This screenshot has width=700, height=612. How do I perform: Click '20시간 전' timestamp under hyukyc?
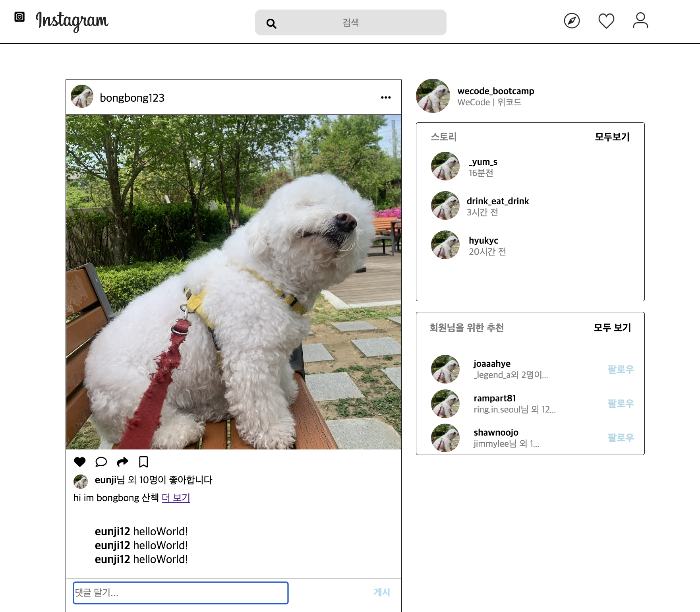click(487, 252)
